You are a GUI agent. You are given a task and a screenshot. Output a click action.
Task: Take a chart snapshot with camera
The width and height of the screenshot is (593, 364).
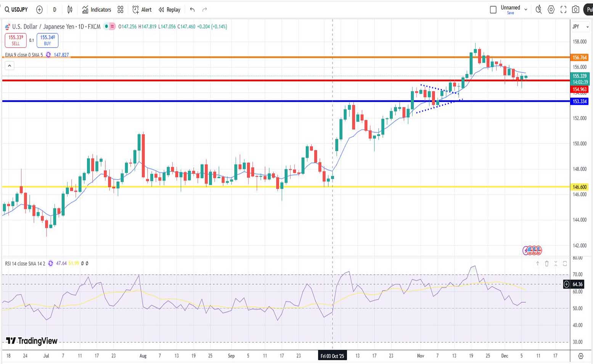(576, 10)
